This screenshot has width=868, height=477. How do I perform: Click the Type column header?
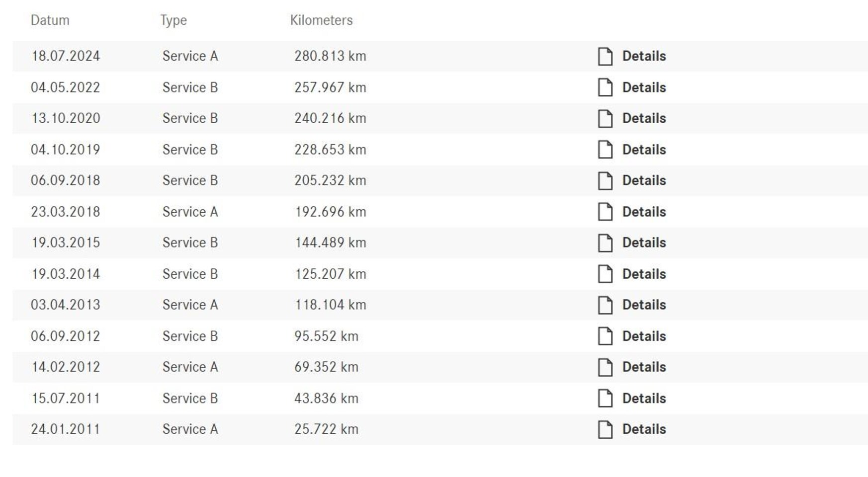[x=174, y=20]
